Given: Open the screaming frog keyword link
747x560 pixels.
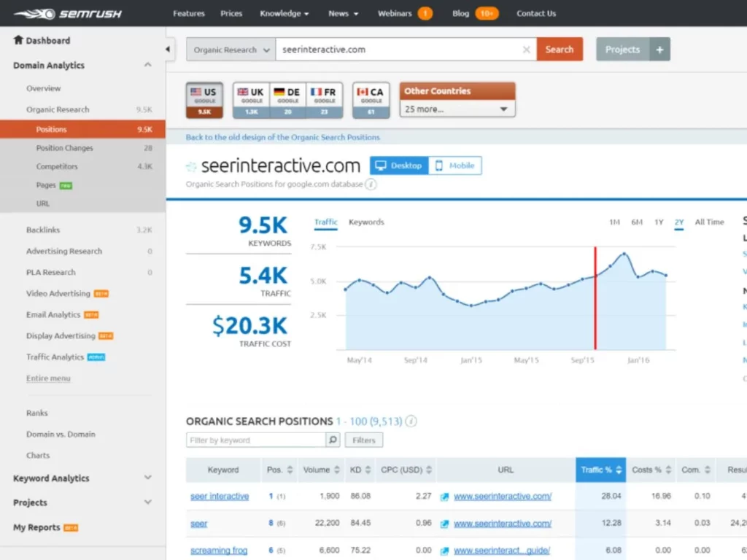Looking at the screenshot, I should click(x=219, y=551).
